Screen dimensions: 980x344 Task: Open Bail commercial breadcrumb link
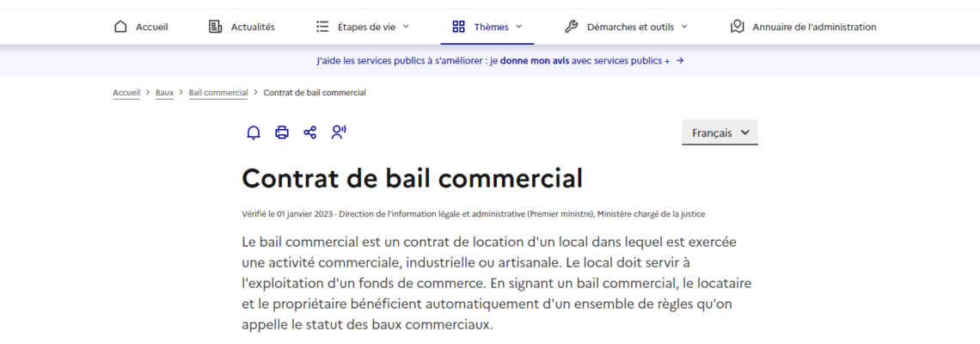coord(218,93)
